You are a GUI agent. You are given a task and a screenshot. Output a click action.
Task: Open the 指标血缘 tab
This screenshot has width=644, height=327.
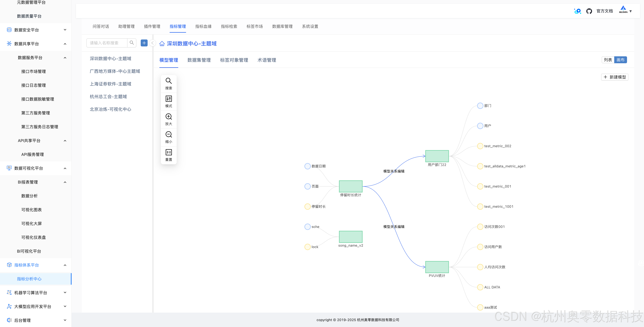click(x=203, y=26)
